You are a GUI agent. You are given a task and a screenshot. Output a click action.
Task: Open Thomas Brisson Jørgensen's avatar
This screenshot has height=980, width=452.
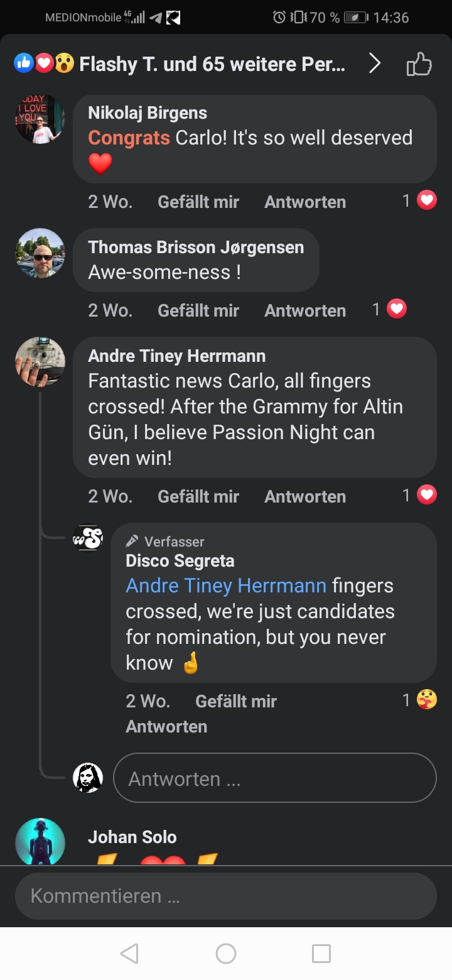(40, 253)
